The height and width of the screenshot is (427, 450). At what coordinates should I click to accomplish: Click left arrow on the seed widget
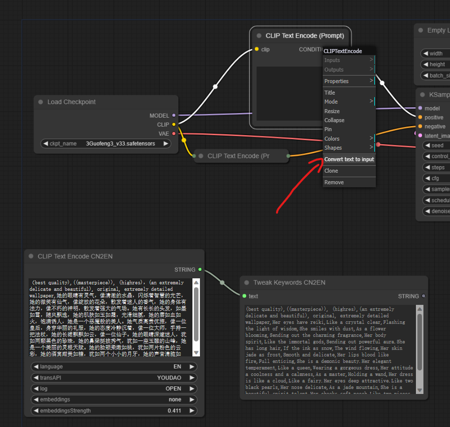coord(428,145)
